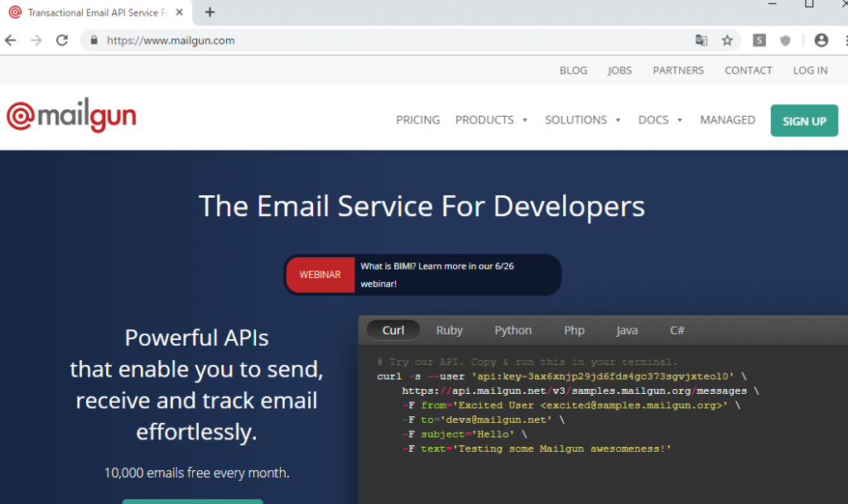Viewport: 848px width, 504px height.
Task: Select the Ruby code tab
Action: (x=449, y=329)
